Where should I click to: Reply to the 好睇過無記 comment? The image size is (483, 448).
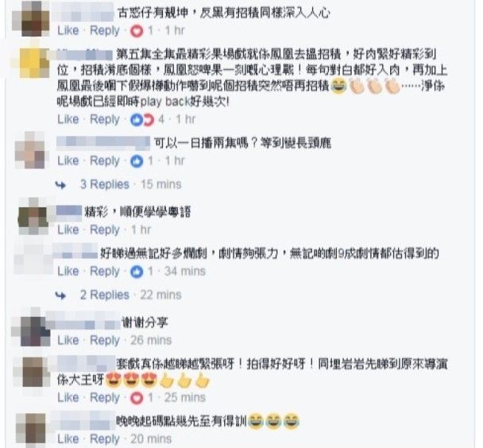105,272
